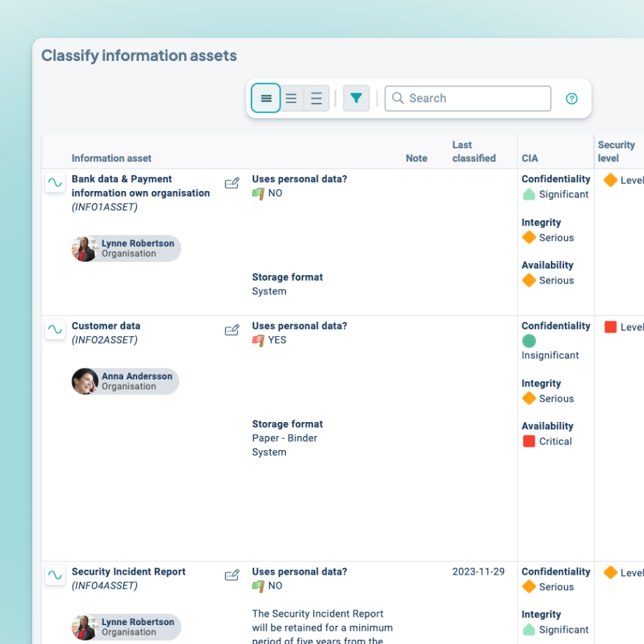Screen dimensions: 644x644
Task: Open the Customer data asset title
Action: pyautogui.click(x=106, y=326)
